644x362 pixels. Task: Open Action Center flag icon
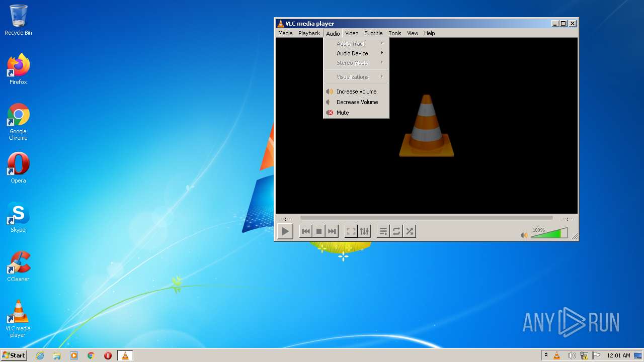(x=596, y=355)
